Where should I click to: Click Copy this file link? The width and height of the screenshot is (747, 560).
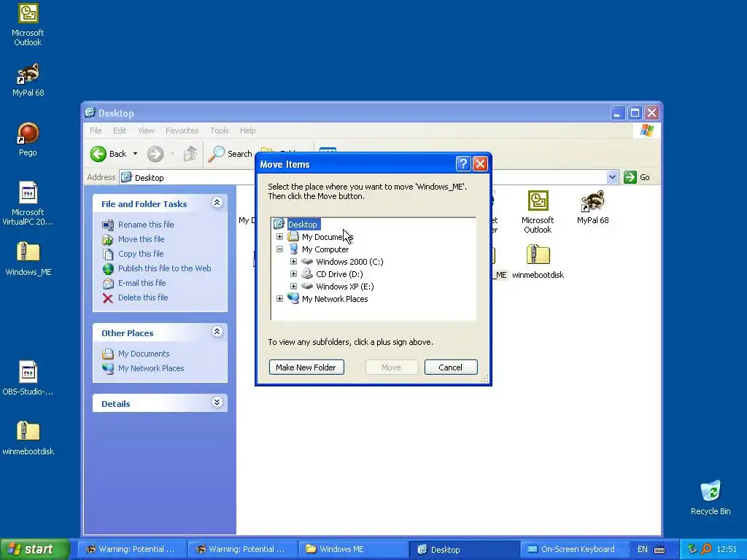coord(141,254)
